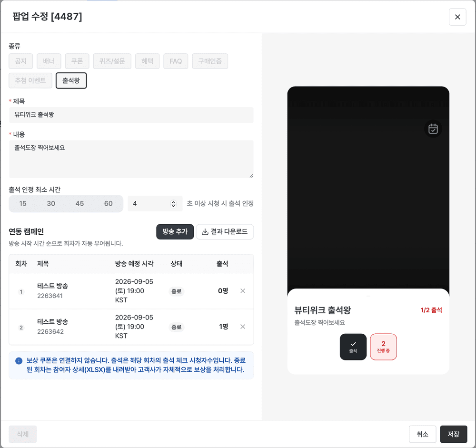The height and width of the screenshot is (448, 476).
Task: Click the 1명 attendance count
Action: coord(223,327)
